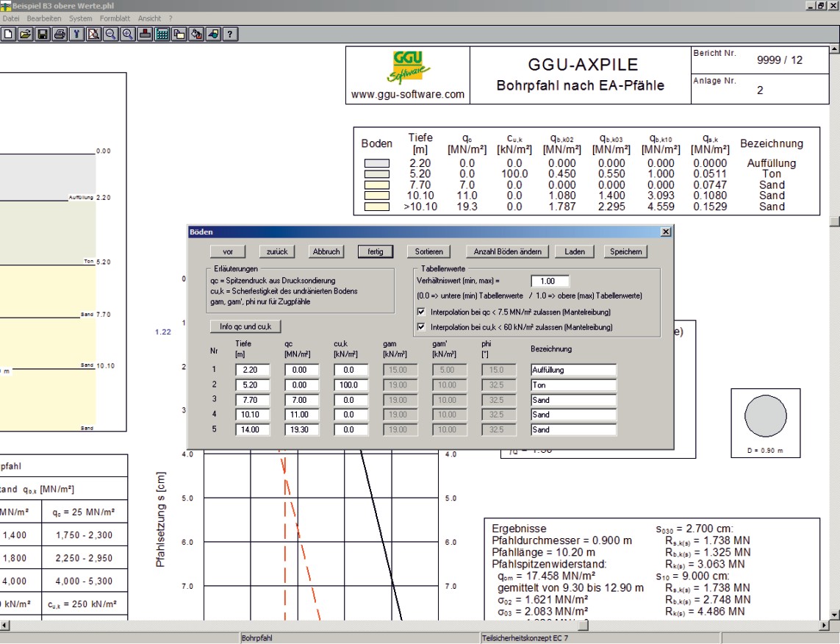Click the 'Ergebnisse' heading
840x644 pixels.
coord(519,529)
